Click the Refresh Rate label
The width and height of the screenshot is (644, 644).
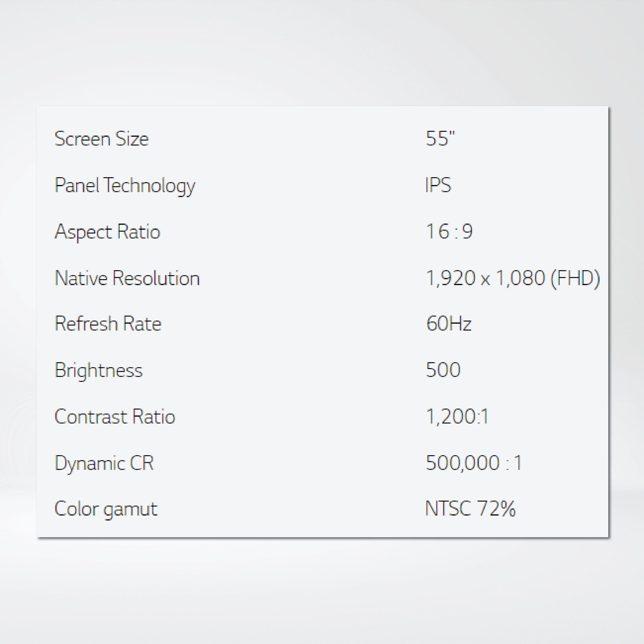[x=108, y=324]
